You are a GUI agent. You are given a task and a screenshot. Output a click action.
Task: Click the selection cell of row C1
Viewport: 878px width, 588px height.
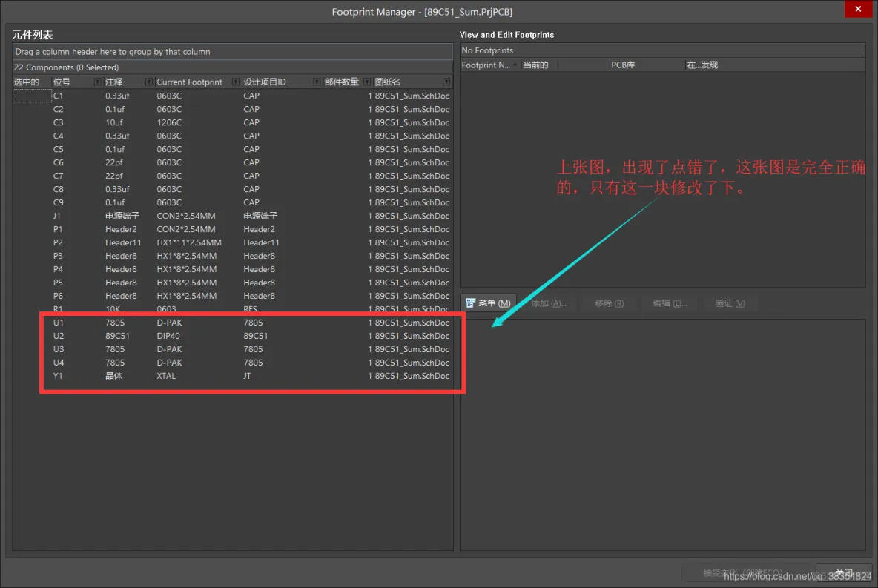coord(32,96)
